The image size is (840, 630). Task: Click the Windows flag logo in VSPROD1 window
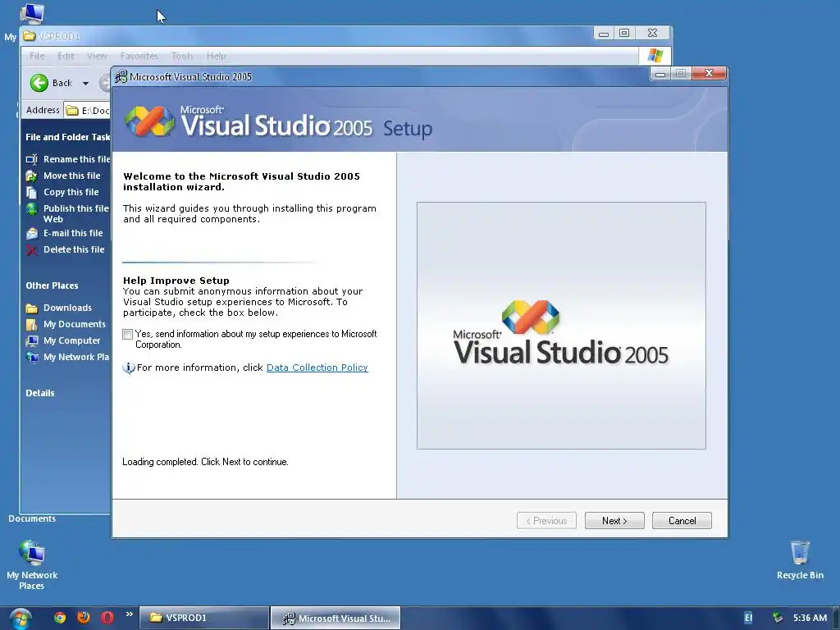[655, 55]
